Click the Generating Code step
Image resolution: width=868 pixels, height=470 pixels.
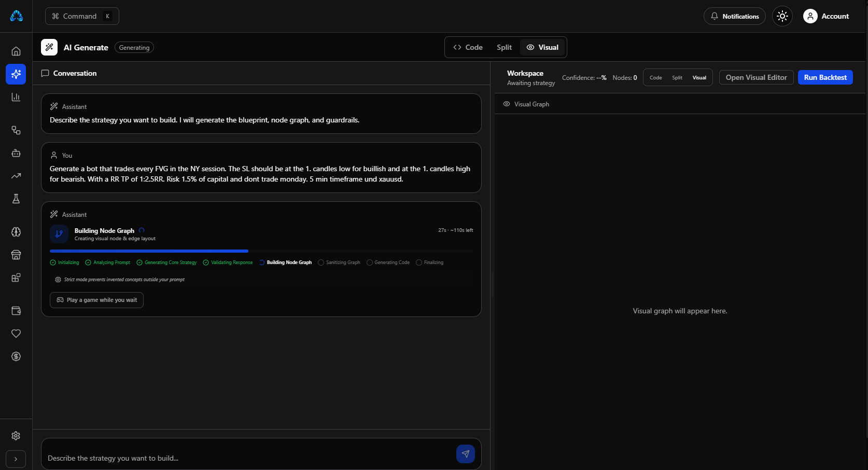coord(388,262)
